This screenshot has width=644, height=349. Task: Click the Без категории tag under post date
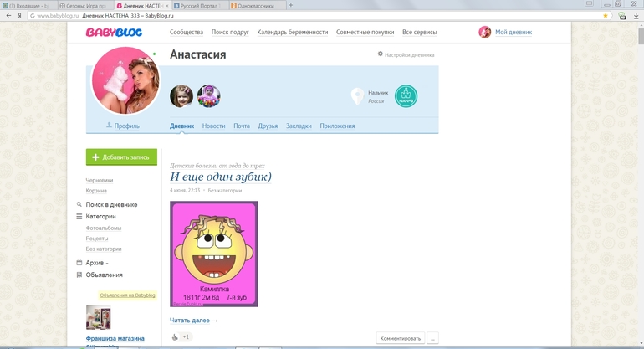coord(225,190)
